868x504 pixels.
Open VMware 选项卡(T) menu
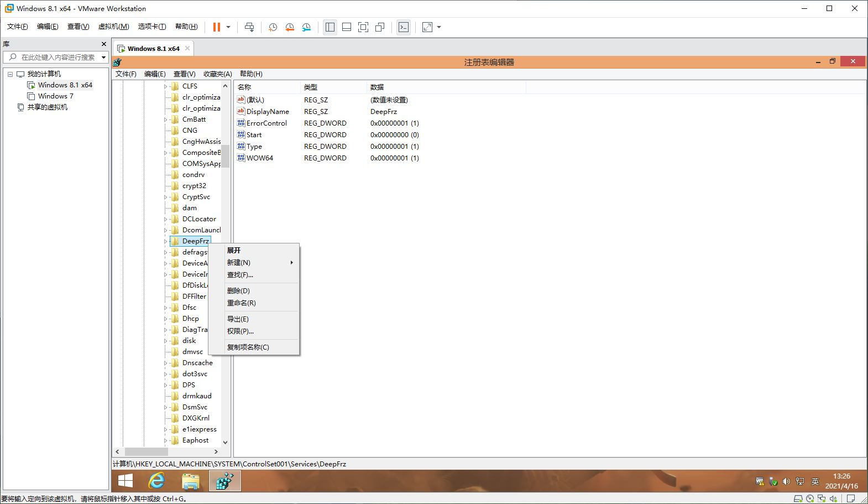click(x=151, y=27)
